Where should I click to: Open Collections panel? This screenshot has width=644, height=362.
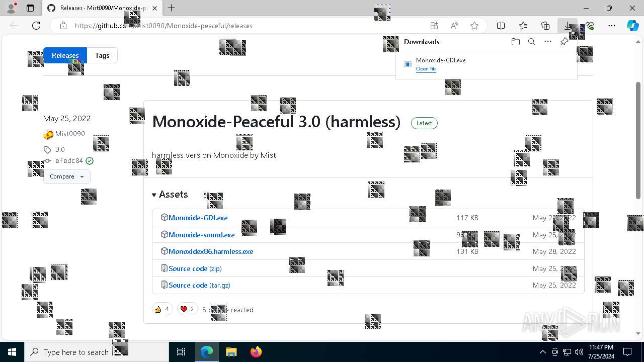[545, 26]
